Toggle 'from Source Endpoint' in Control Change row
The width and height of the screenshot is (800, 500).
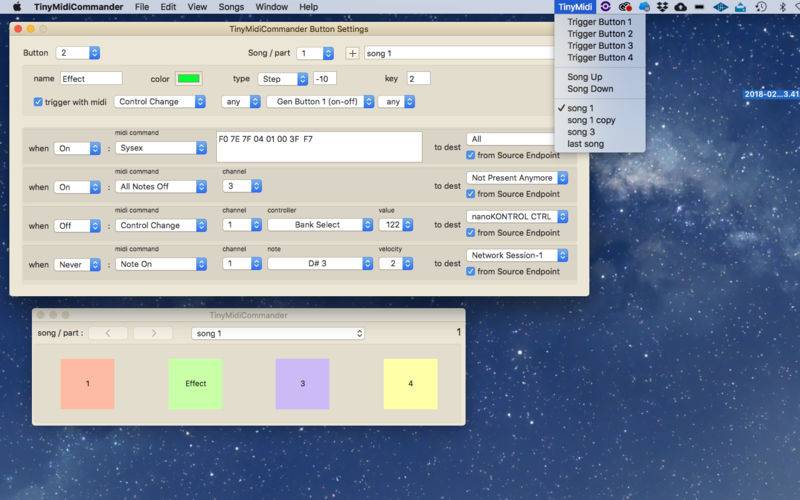(x=470, y=233)
